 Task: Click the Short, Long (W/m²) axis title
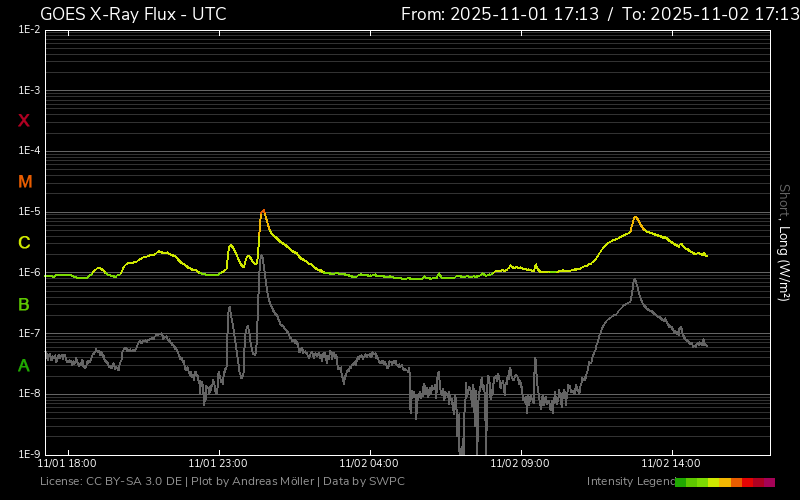coord(784,243)
